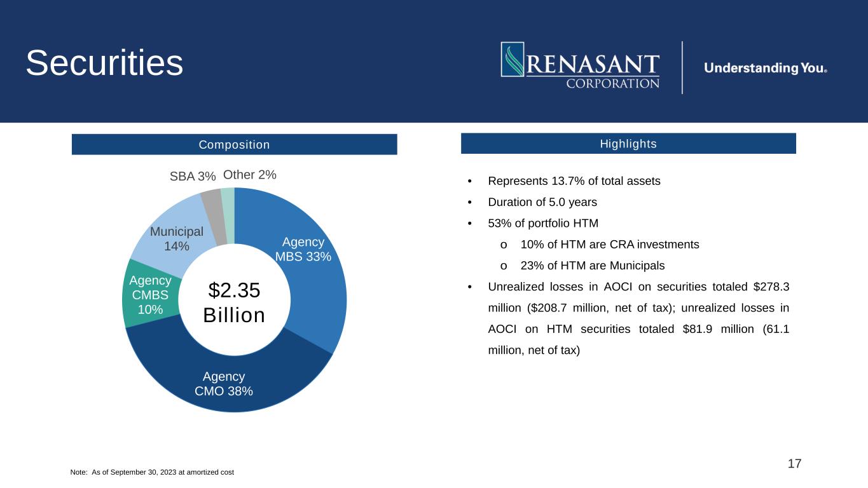The width and height of the screenshot is (868, 488).
Task: Select the 53% of portfolio HTM bullet
Action: (x=543, y=223)
